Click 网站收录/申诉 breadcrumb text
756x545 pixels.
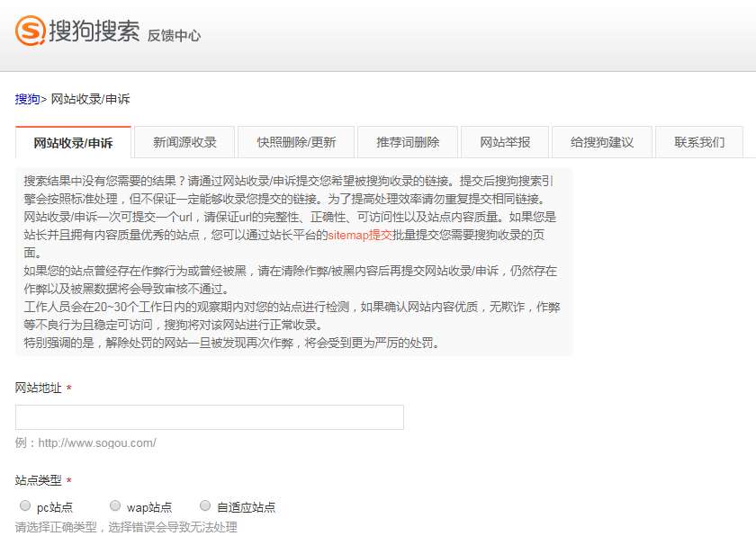tap(90, 99)
